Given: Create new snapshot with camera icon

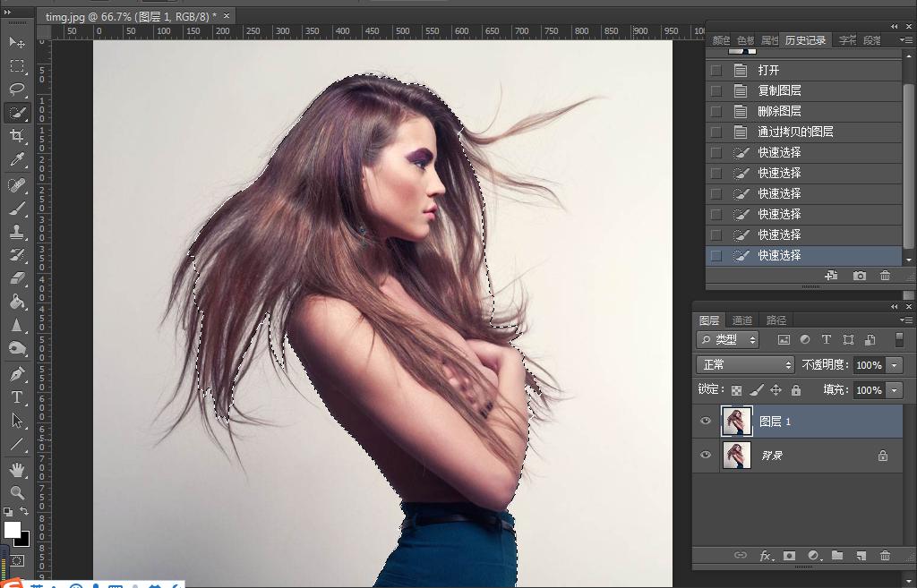Looking at the screenshot, I should pos(860,276).
